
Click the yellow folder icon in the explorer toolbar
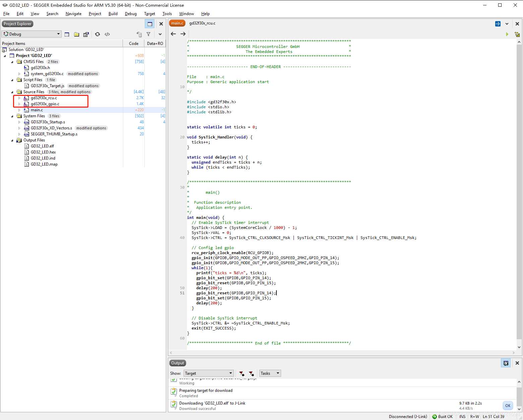click(x=76, y=34)
